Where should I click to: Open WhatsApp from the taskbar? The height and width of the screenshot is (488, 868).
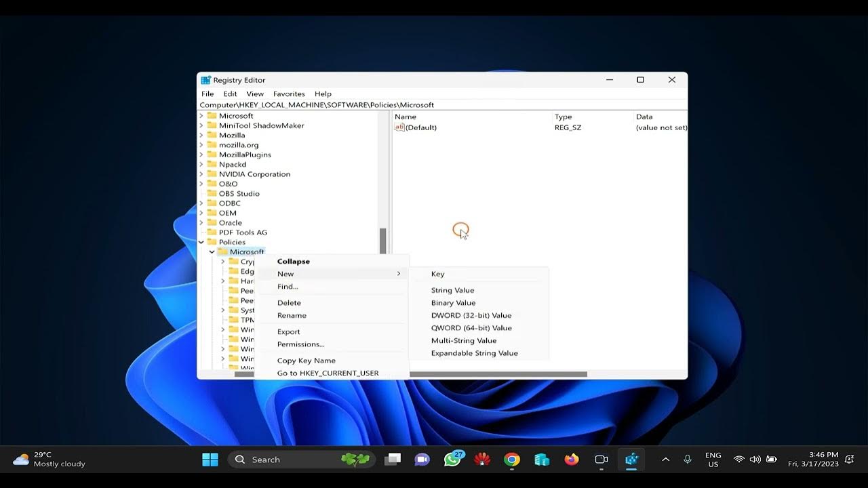(452, 460)
